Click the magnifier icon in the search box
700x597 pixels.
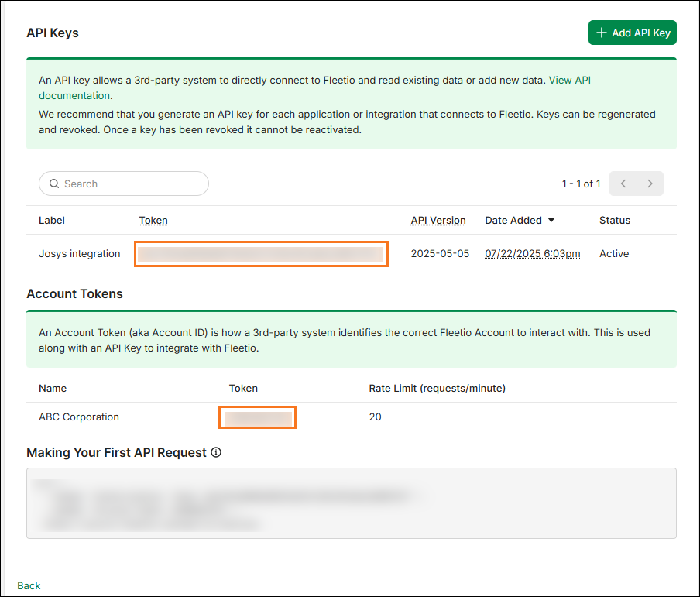pyautogui.click(x=54, y=184)
